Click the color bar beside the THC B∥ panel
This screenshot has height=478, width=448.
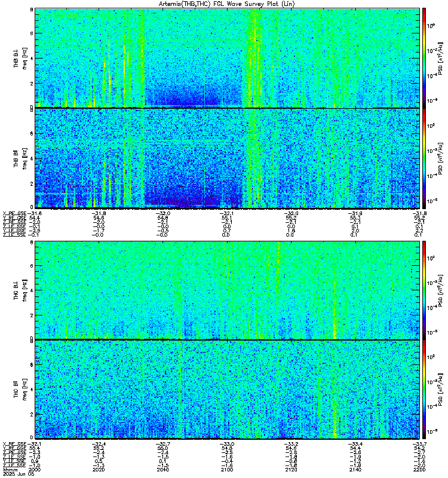click(x=424, y=390)
